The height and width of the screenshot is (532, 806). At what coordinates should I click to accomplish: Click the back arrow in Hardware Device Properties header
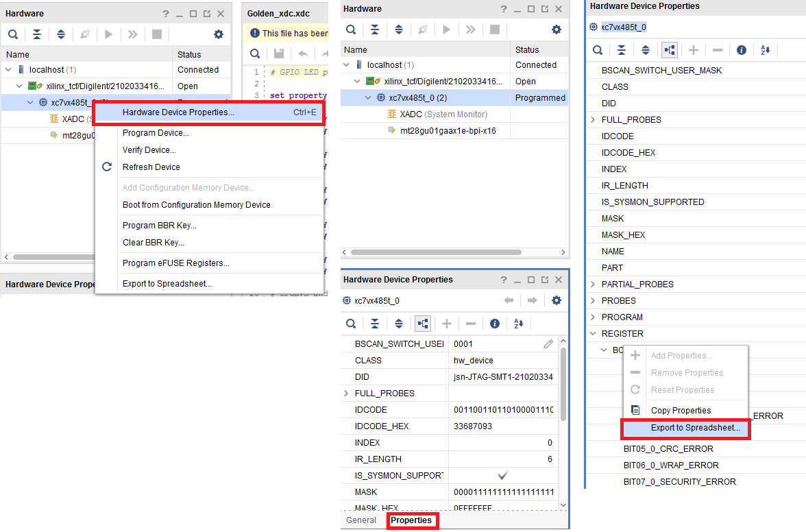tap(509, 300)
